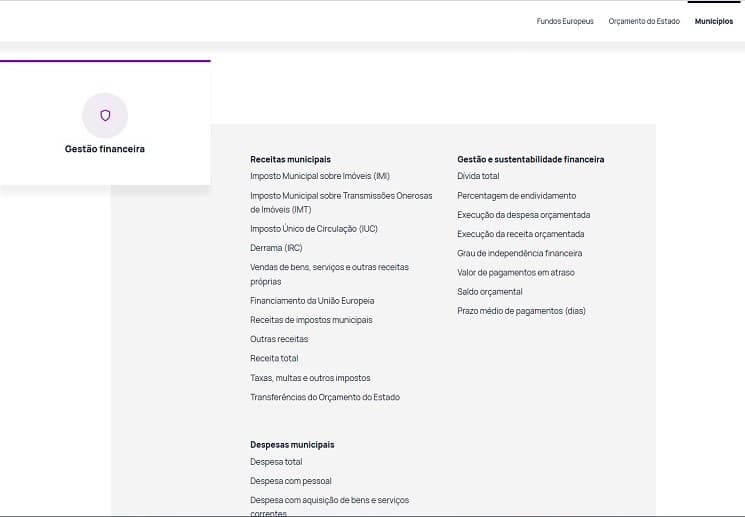
Task: Open Receitas de impostos municipais link
Action: tap(311, 320)
